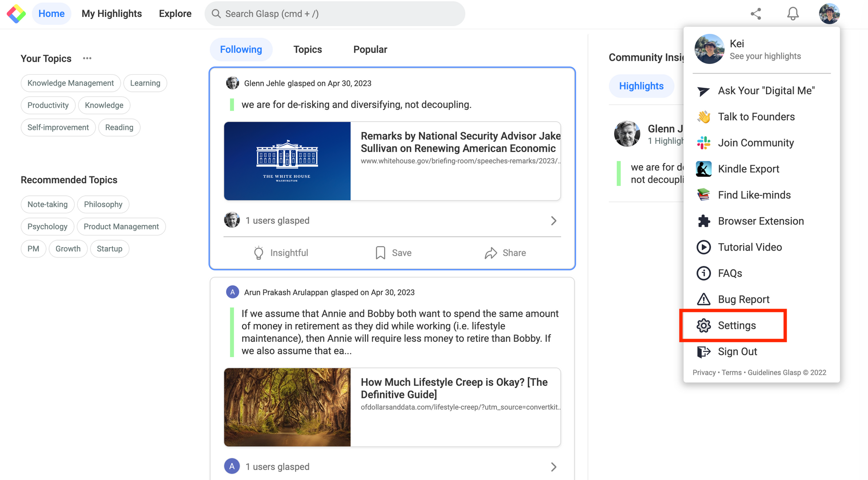Open the Privacy link in menu footer
The height and width of the screenshot is (480, 868).
[704, 373]
